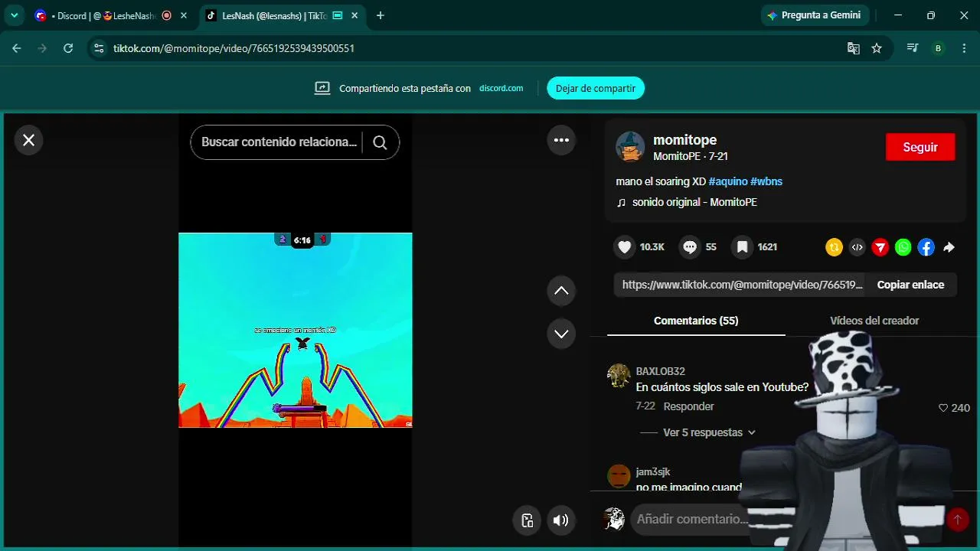Reload the TikTok page
The width and height of the screenshot is (980, 551).
[x=68, y=48]
